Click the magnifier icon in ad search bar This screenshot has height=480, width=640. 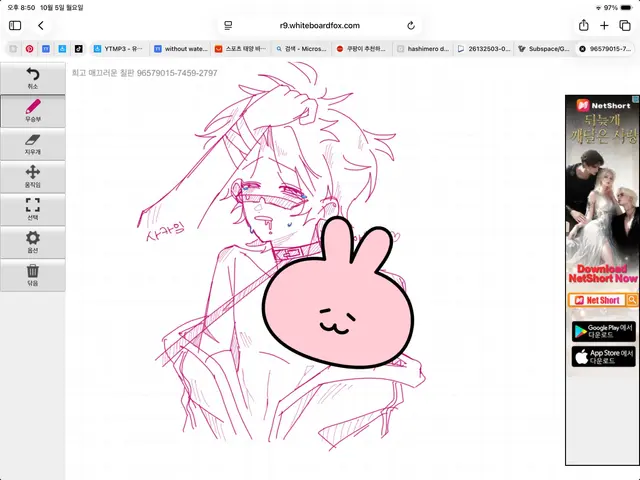[632, 300]
